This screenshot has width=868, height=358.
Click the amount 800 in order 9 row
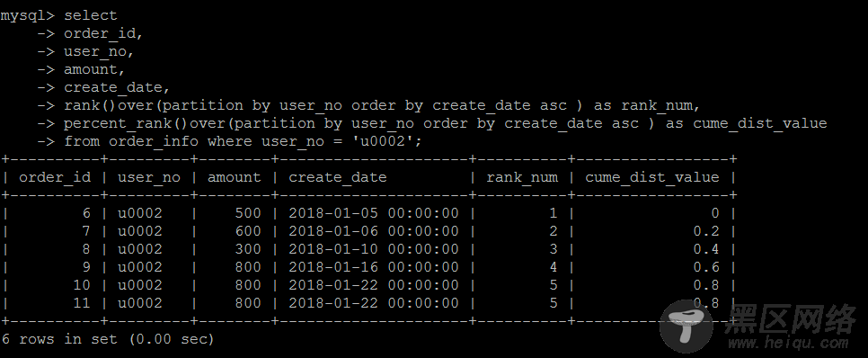[247, 267]
